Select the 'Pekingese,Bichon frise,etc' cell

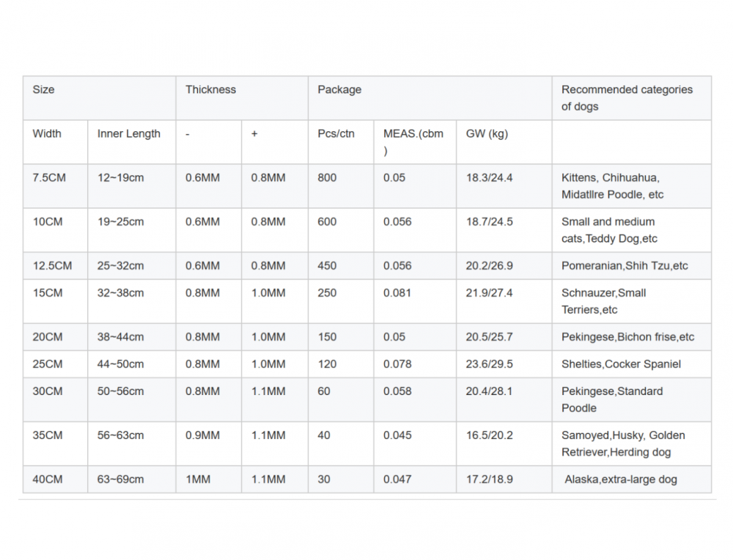[632, 337]
